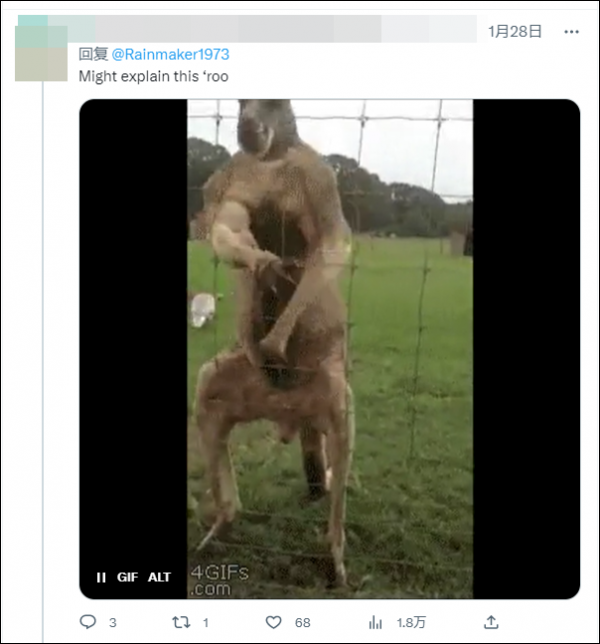Show the ALT image description badge
This screenshot has width=600, height=644.
(159, 577)
